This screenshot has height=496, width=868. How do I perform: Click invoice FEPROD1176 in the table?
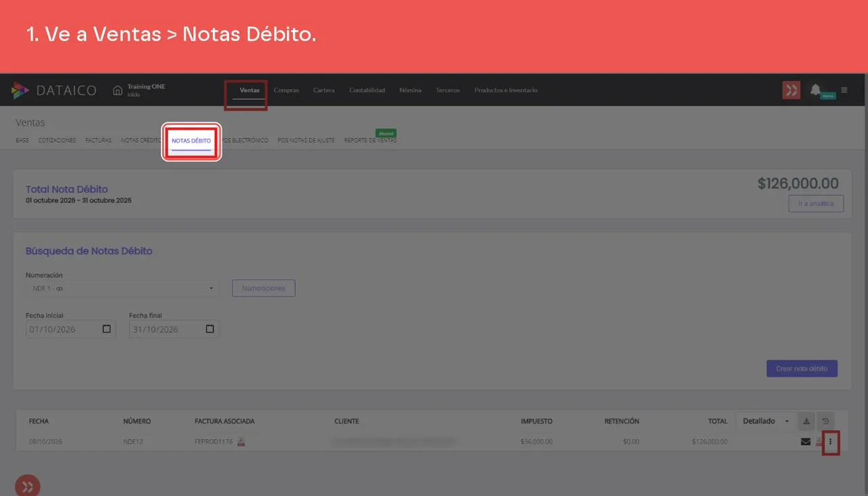(214, 442)
